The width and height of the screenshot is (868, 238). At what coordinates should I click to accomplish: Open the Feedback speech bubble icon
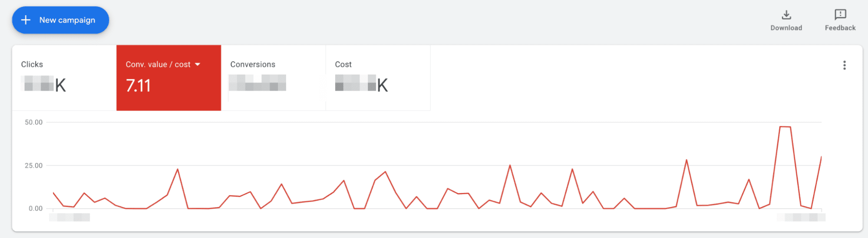[840, 15]
